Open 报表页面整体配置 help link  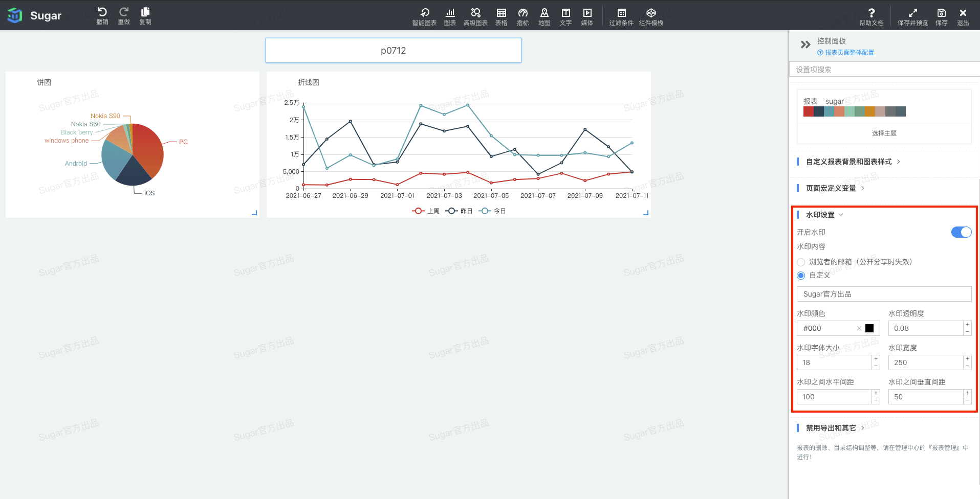pyautogui.click(x=846, y=53)
